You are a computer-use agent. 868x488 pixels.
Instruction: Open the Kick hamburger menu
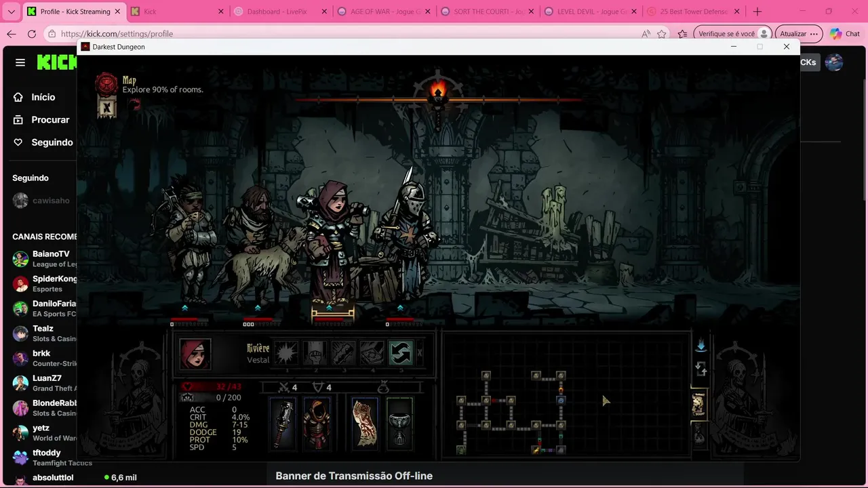pos(20,62)
